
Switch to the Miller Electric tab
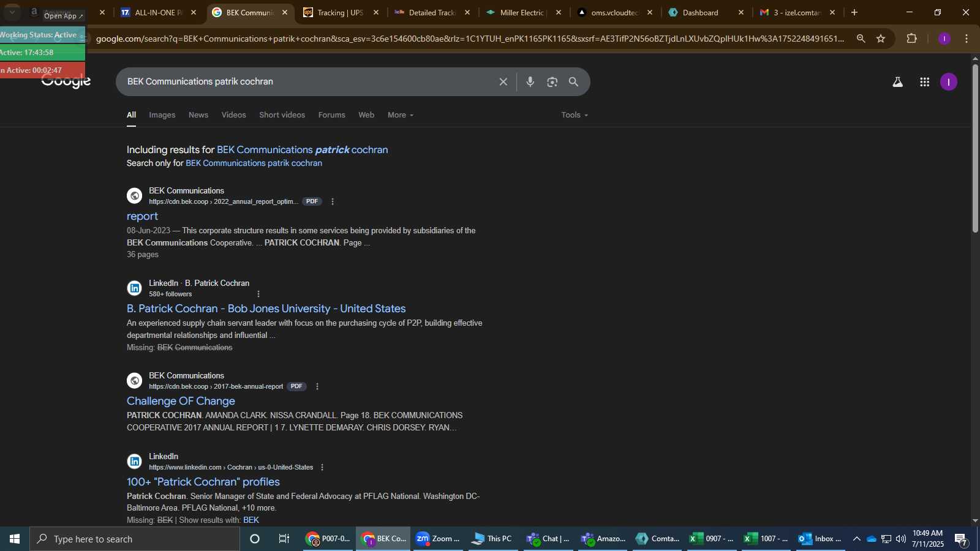coord(523,12)
